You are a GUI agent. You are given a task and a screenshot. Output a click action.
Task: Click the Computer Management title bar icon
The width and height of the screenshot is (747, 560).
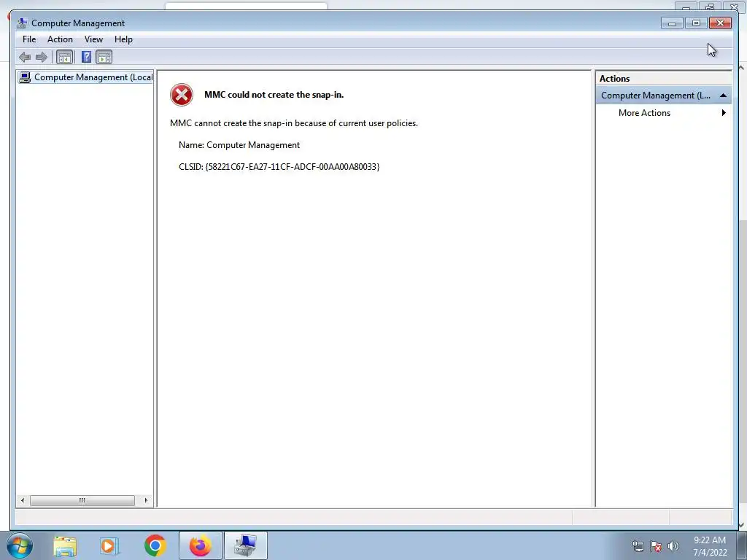point(21,23)
